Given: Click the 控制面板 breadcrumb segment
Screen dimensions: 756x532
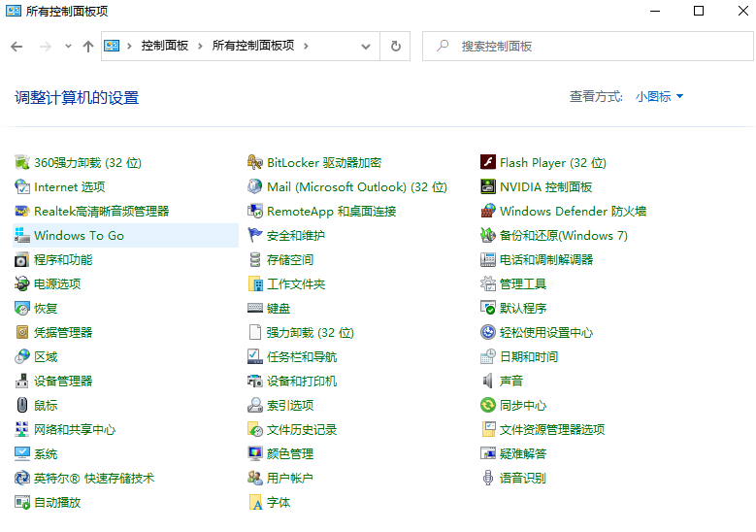Looking at the screenshot, I should tap(165, 47).
